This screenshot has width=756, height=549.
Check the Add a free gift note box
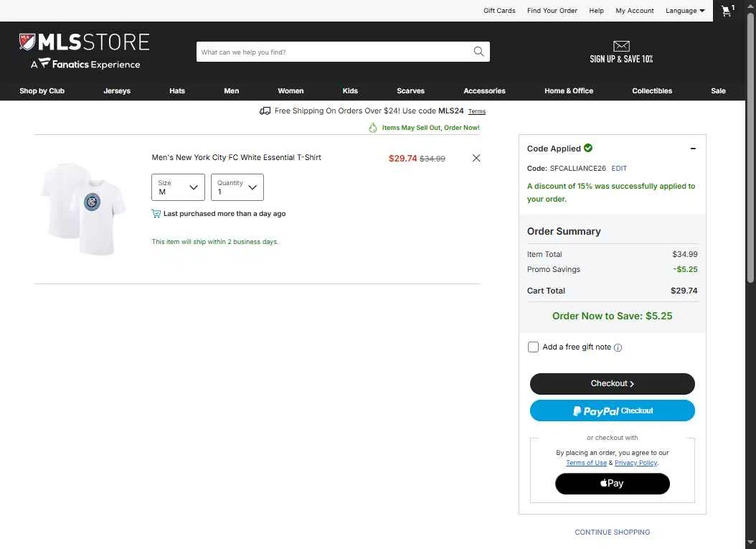pos(533,347)
